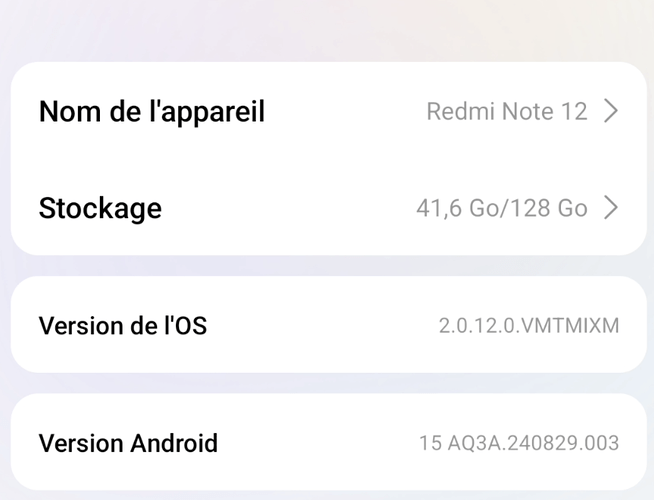654x500 pixels.
Task: Open the Stockage label entry
Action: tap(100, 208)
